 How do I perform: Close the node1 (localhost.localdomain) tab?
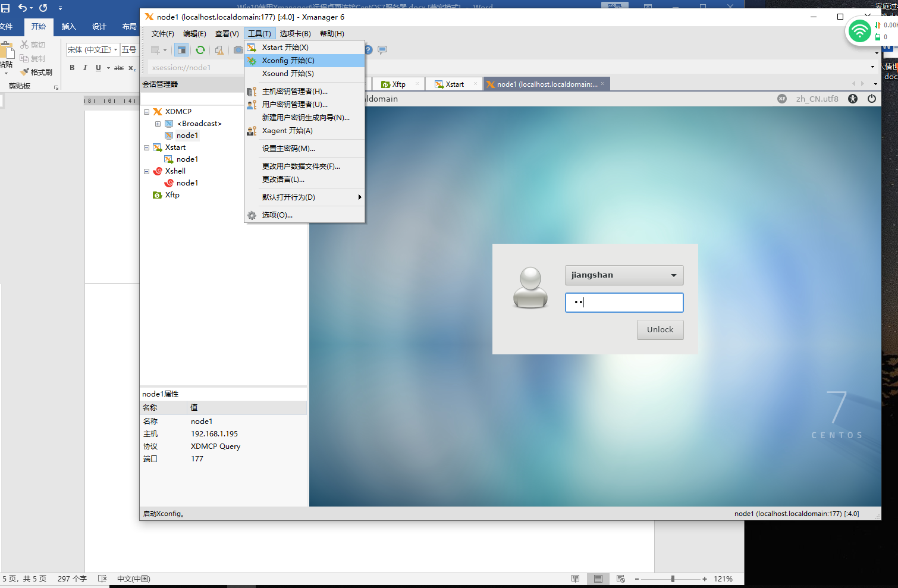tap(602, 84)
